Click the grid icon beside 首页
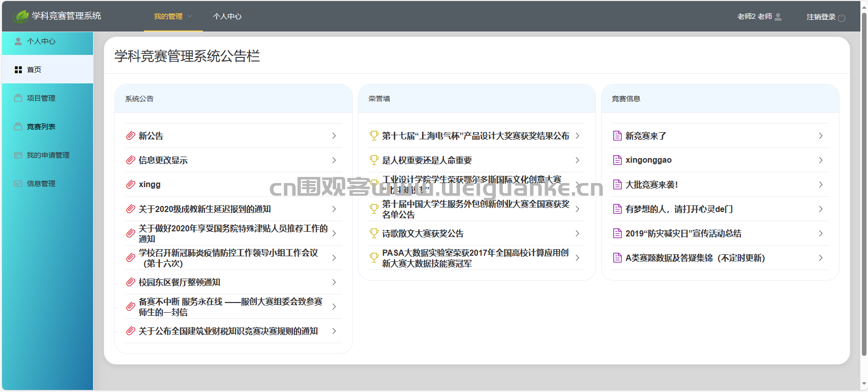 click(18, 70)
